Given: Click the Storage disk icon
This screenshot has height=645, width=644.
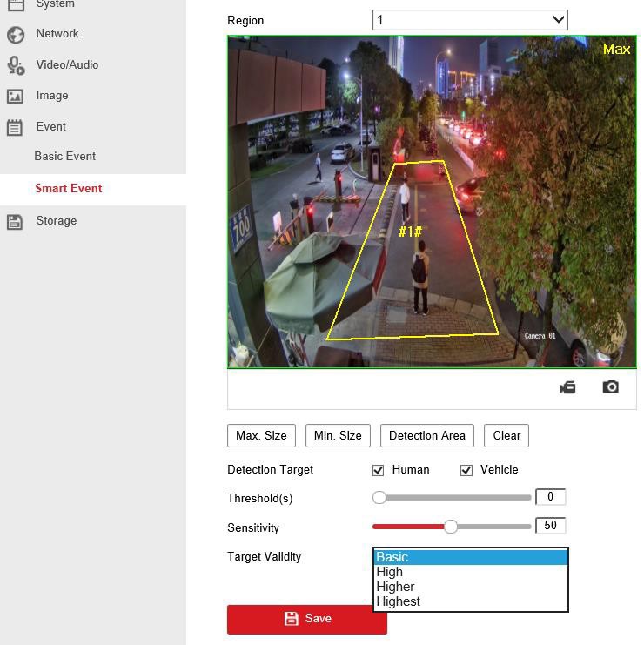Looking at the screenshot, I should coord(15,221).
